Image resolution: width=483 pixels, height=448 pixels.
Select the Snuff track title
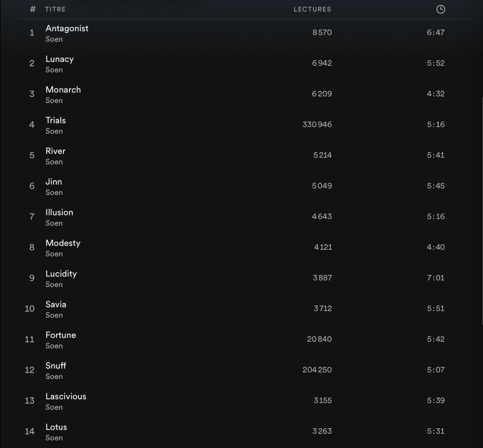pyautogui.click(x=56, y=366)
